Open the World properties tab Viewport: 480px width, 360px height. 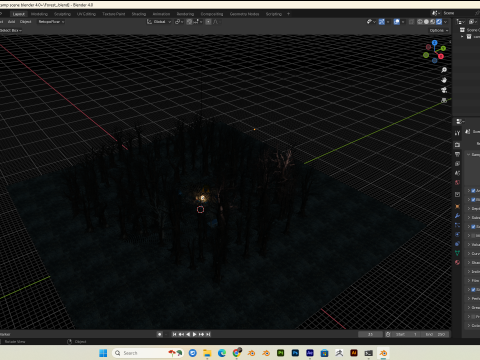point(457,182)
